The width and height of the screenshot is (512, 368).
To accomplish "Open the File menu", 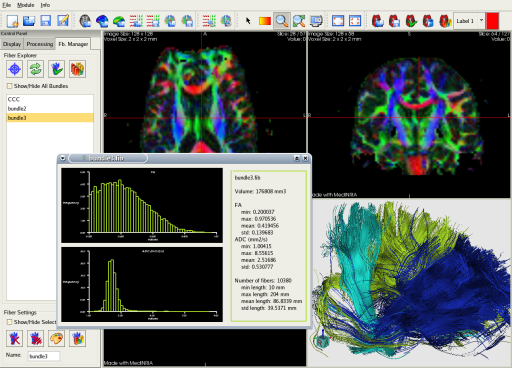I will pyautogui.click(x=7, y=5).
